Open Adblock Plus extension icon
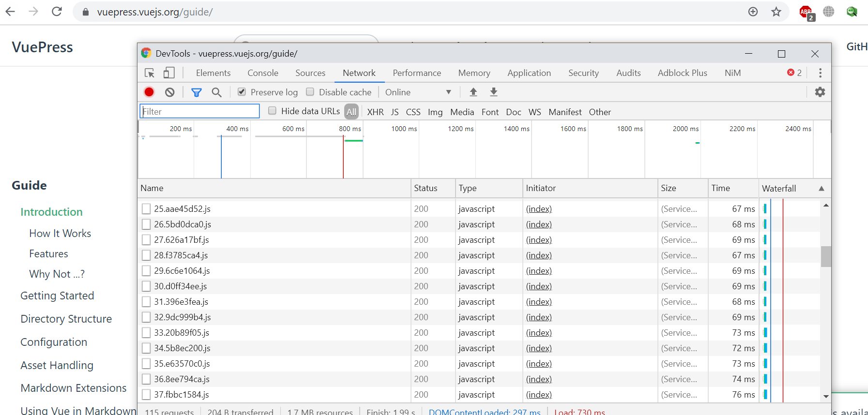 (x=807, y=13)
